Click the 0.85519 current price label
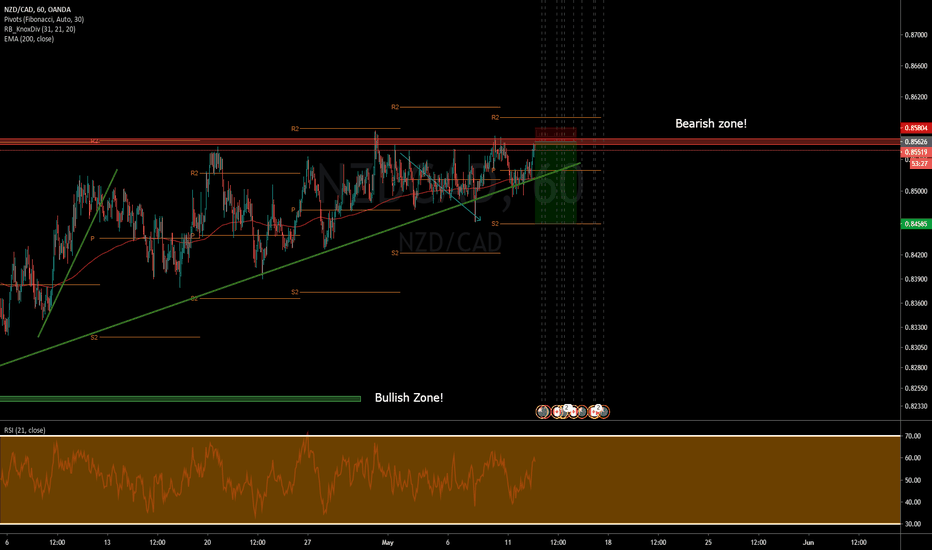932x550 pixels. [916, 152]
